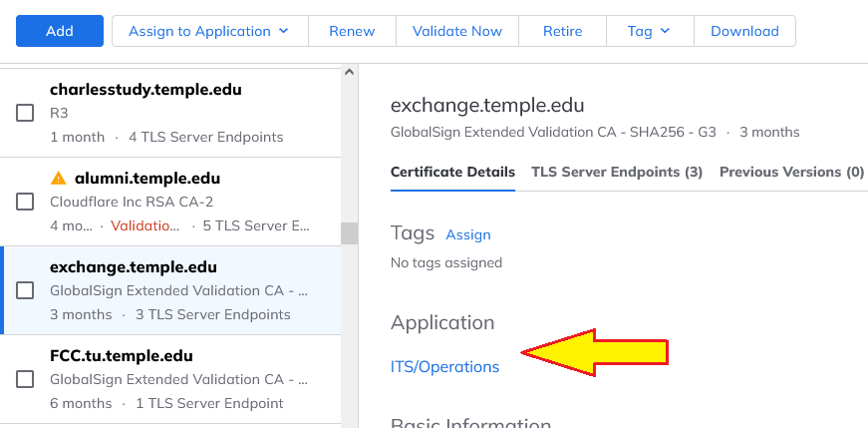Click the 1 TLS Server Endpoint text
Viewport: 868px width, 428px height.
click(x=210, y=403)
